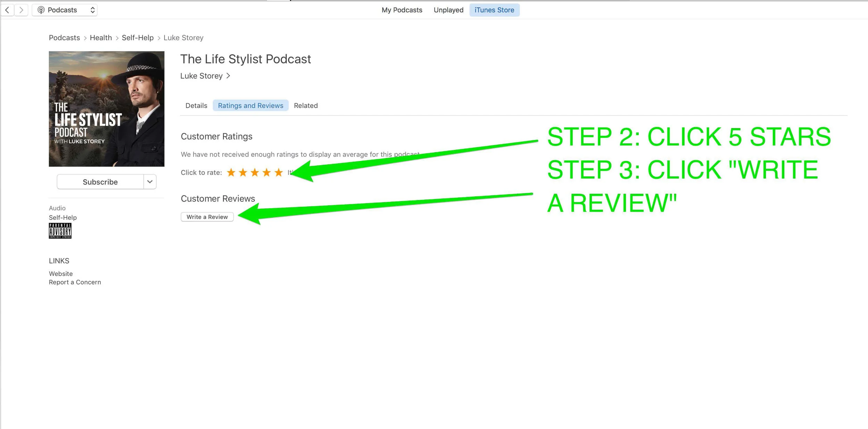This screenshot has height=429, width=868.
Task: Navigate to the Health breadcrumb
Action: (101, 37)
